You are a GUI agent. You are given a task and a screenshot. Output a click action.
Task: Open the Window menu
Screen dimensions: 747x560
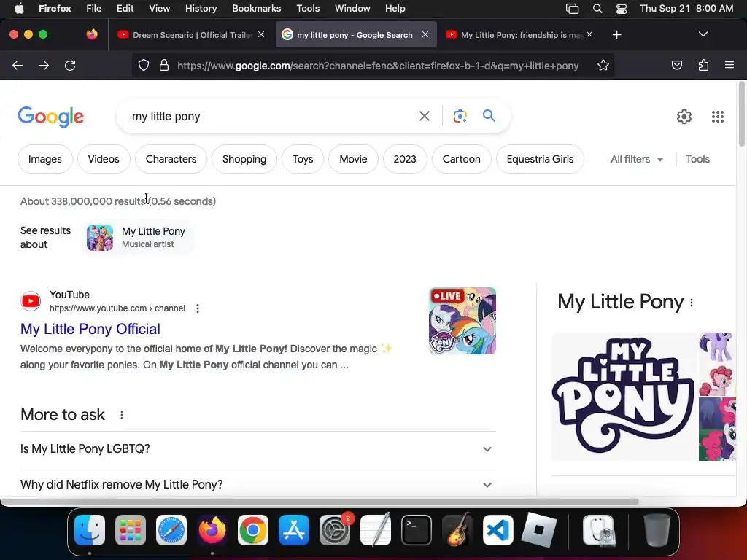point(352,9)
